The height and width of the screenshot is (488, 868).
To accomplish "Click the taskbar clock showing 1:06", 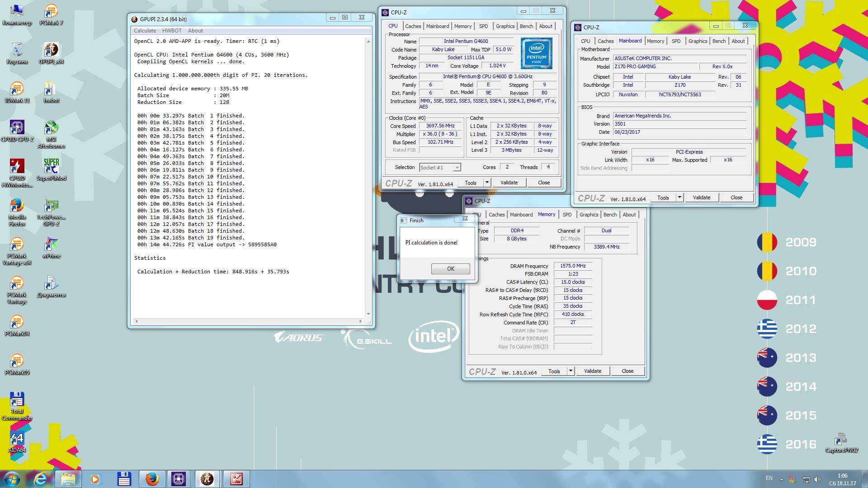I will tap(842, 479).
